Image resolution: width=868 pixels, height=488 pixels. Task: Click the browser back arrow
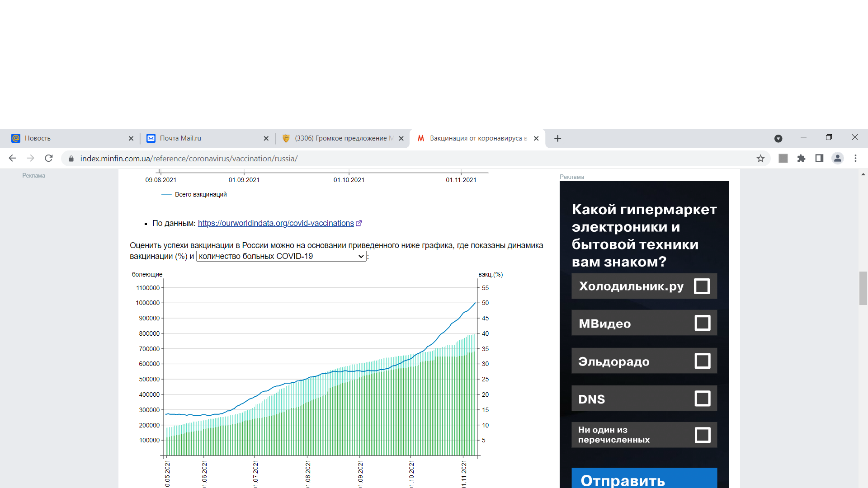(12, 158)
